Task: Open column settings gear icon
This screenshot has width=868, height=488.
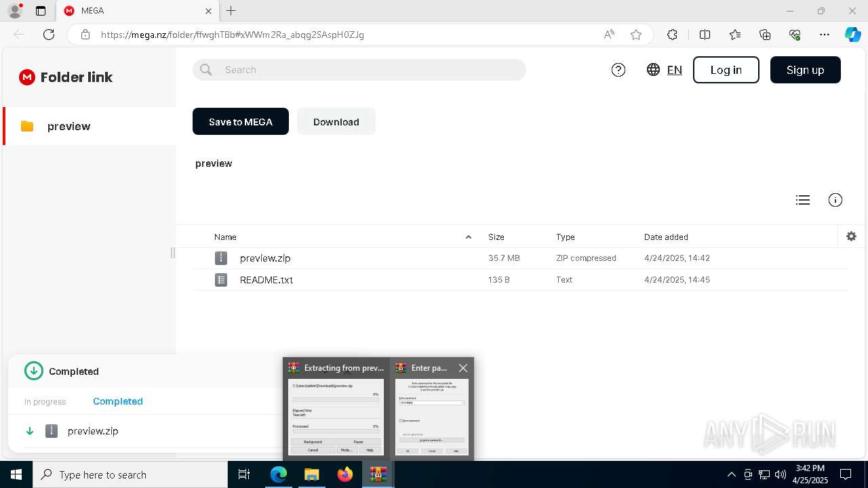Action: click(x=852, y=237)
